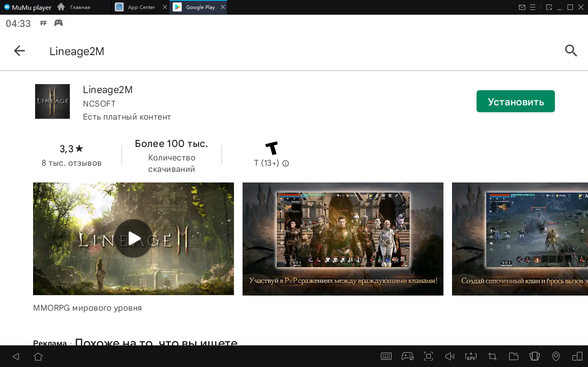Open the NCSOFT developer link
The width and height of the screenshot is (588, 367).
[x=99, y=104]
